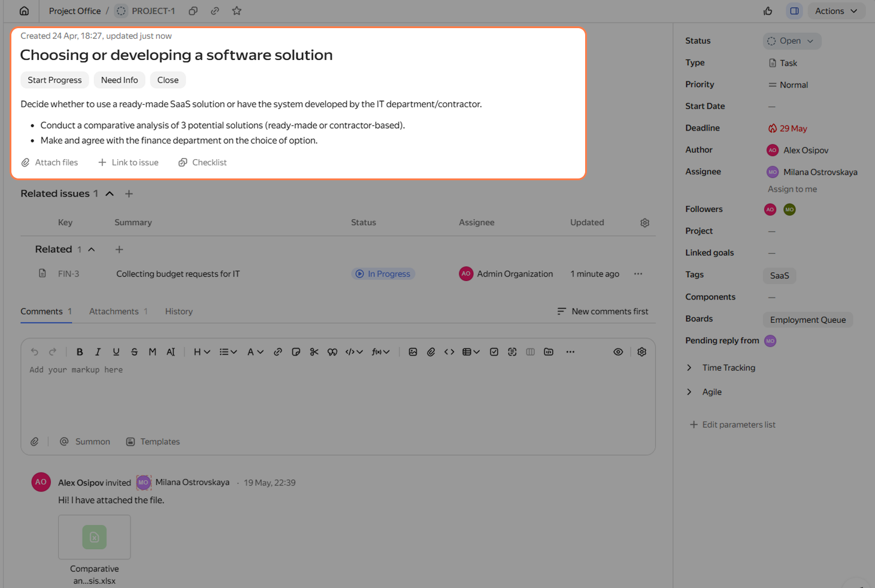Open comment Templates

coord(153,442)
